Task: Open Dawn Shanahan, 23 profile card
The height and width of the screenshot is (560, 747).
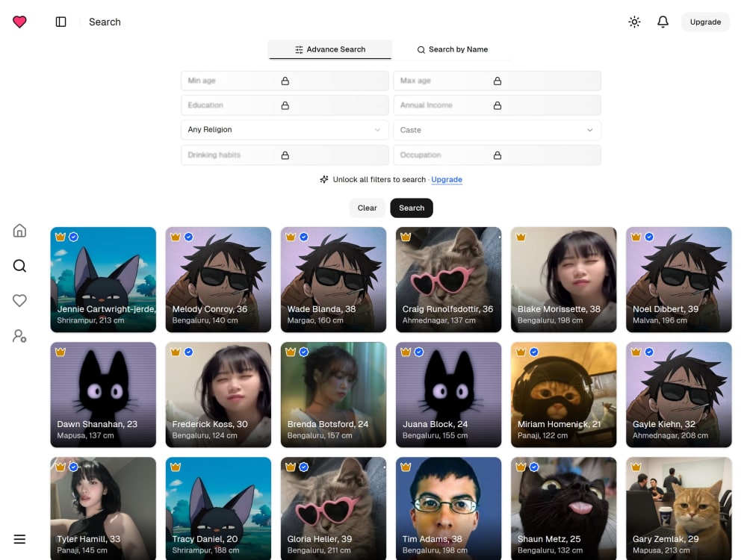Action: [x=103, y=395]
